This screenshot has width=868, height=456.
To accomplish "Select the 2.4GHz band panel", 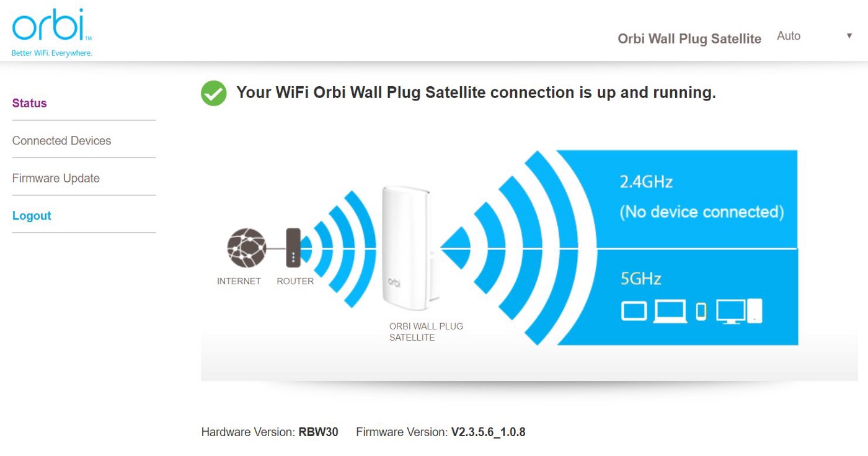I will [x=701, y=197].
